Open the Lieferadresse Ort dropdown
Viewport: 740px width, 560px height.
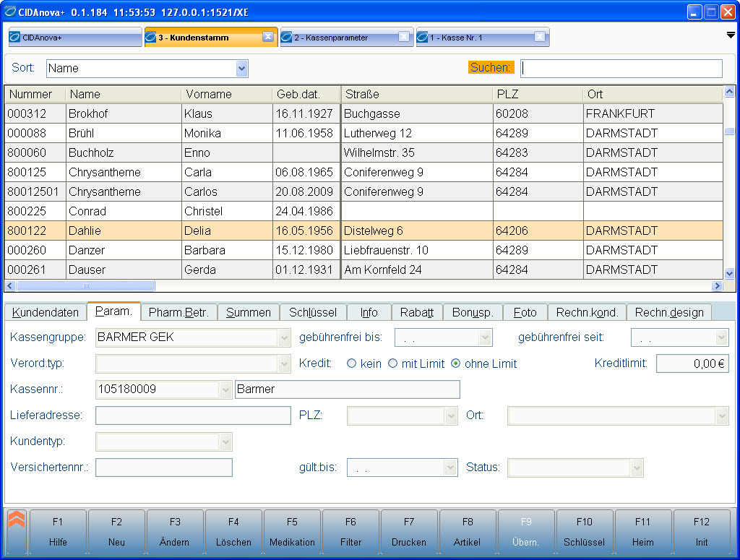722,415
